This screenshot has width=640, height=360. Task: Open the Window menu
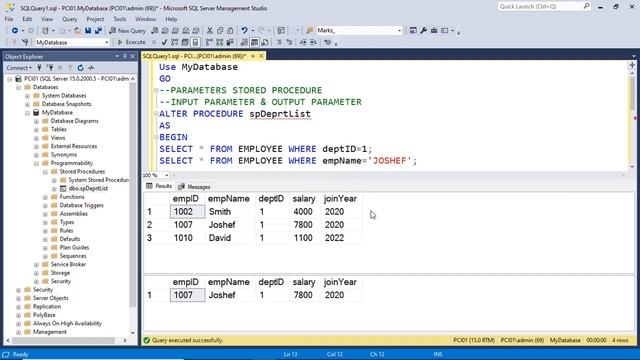[145, 19]
